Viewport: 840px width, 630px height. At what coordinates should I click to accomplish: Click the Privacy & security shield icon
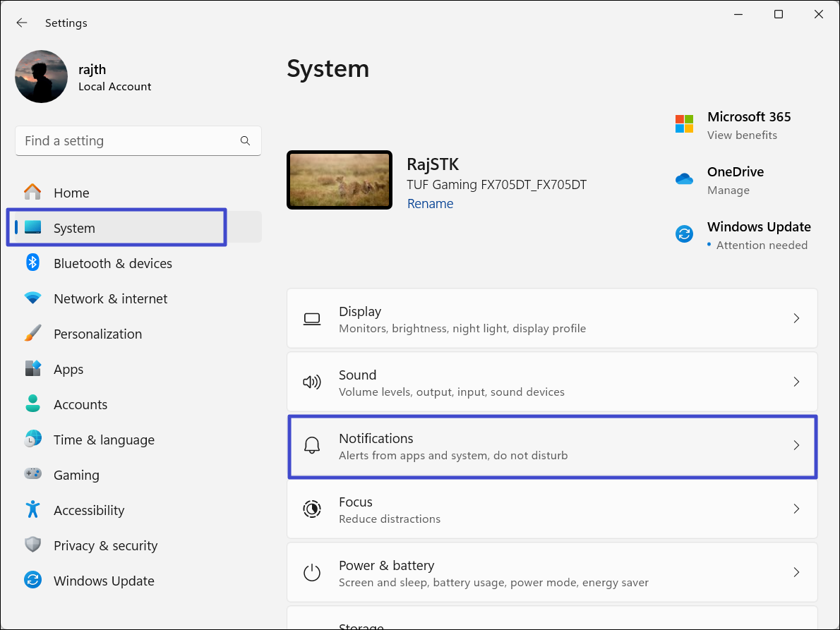pos(32,545)
